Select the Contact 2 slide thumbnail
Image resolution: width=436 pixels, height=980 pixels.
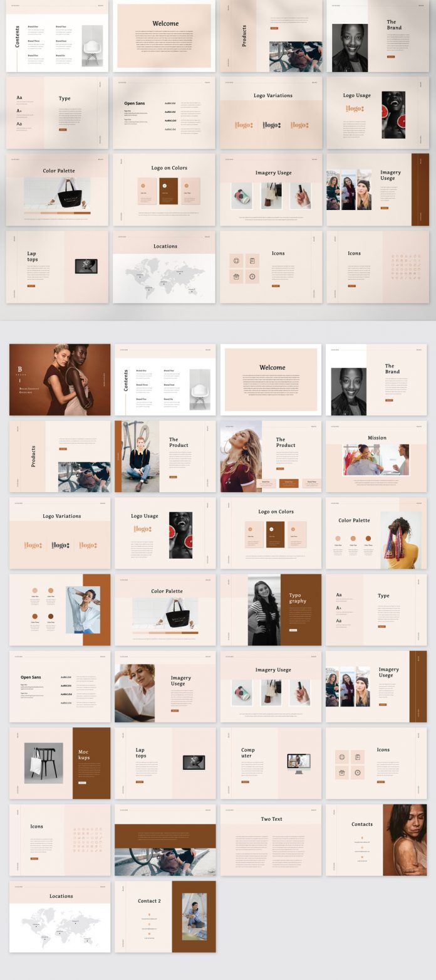tap(165, 917)
